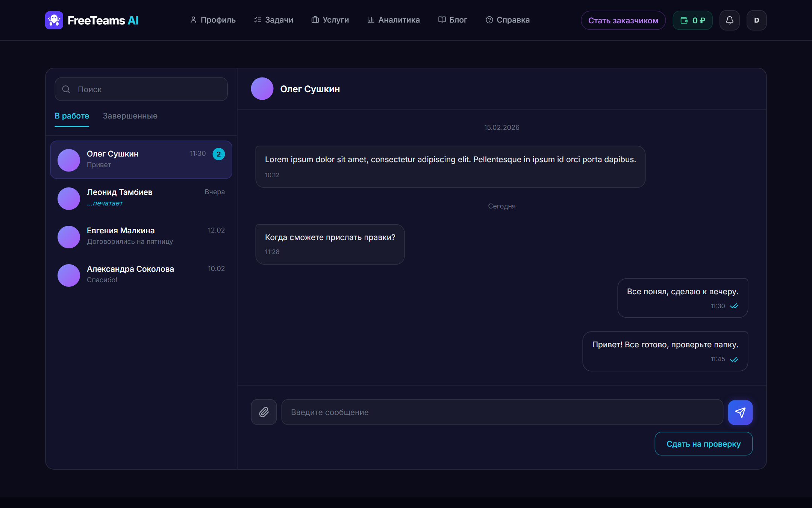This screenshot has width=812, height=508.
Task: Click message Привет! Все готово, проверьте папку.
Action: 665,351
